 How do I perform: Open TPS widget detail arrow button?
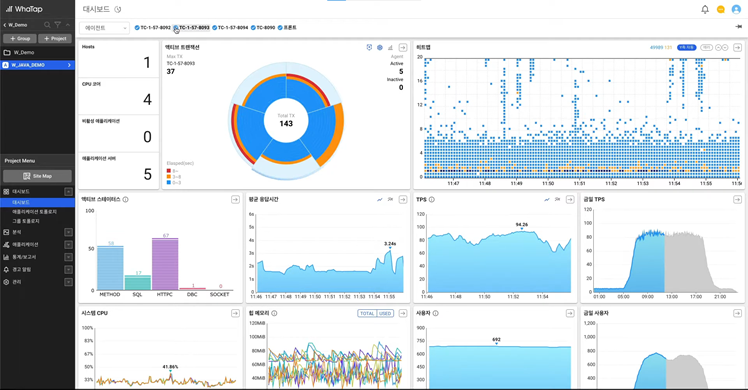(x=570, y=199)
